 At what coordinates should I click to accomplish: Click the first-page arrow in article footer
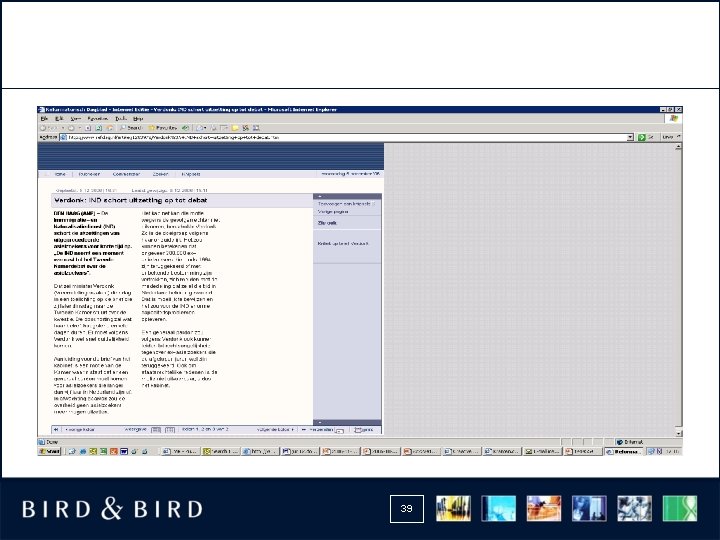pyautogui.click(x=56, y=430)
